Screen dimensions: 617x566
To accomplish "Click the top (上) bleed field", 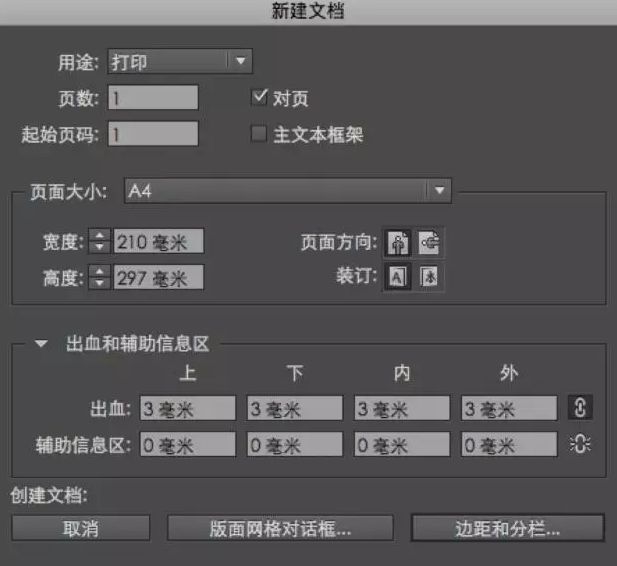I will [x=187, y=408].
